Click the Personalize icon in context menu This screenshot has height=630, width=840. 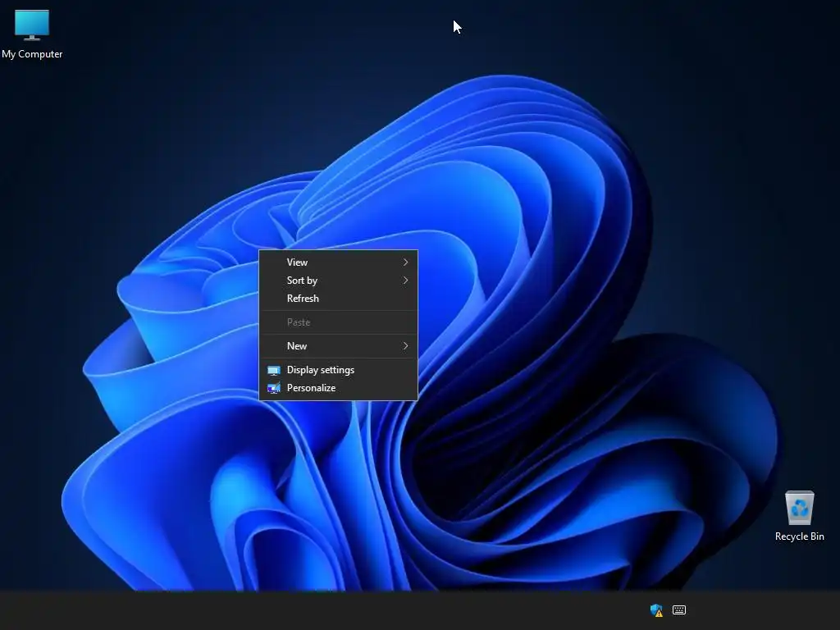click(x=274, y=388)
